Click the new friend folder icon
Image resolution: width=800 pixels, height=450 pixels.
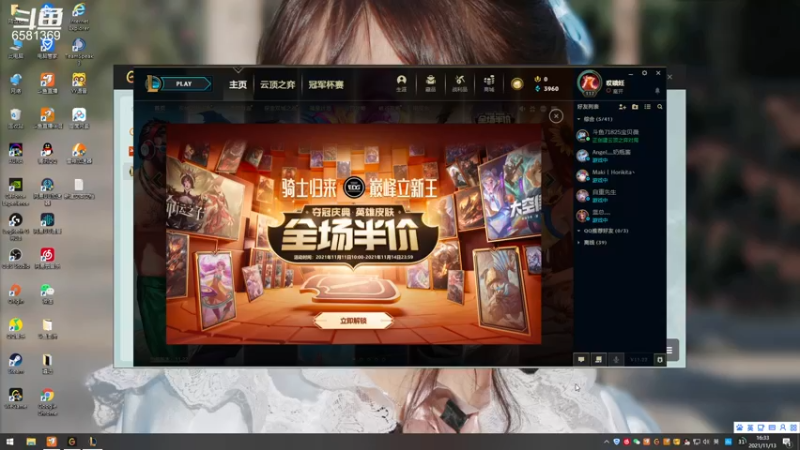click(x=635, y=107)
